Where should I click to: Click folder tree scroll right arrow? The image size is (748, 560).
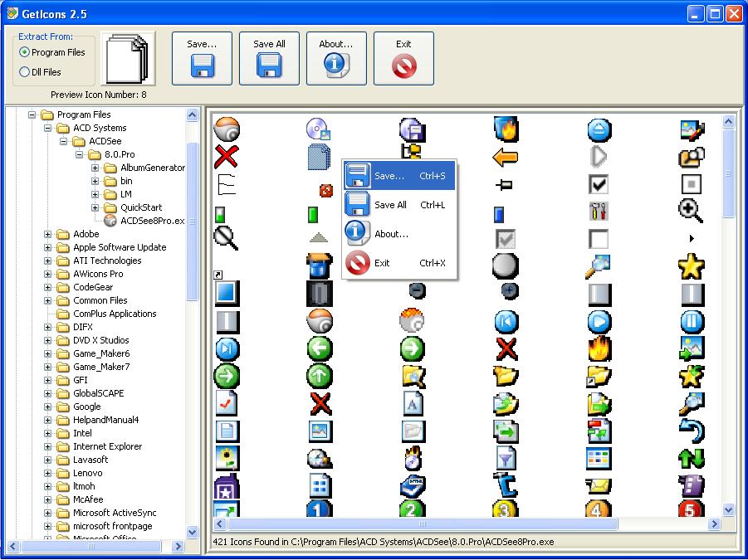178,546
